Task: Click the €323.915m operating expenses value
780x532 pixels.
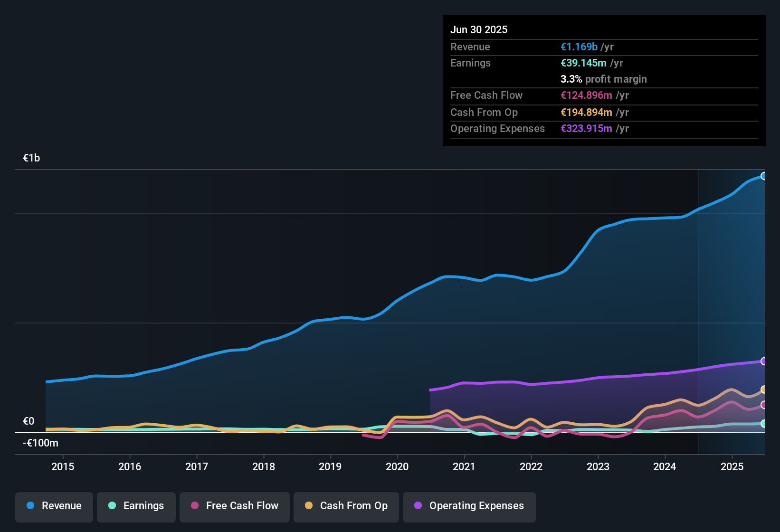Action: point(586,128)
